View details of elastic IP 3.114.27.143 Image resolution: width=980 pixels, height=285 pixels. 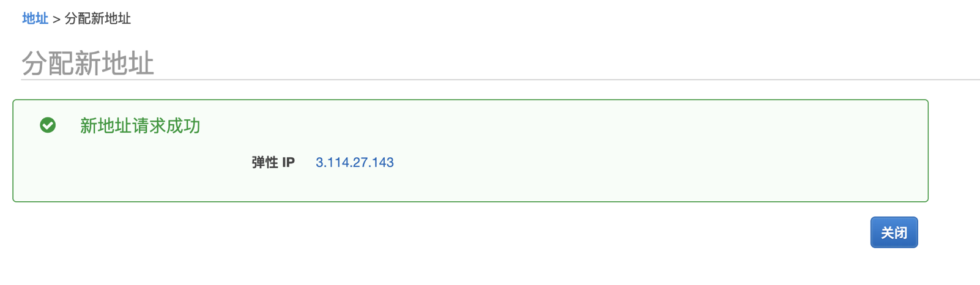tap(354, 162)
